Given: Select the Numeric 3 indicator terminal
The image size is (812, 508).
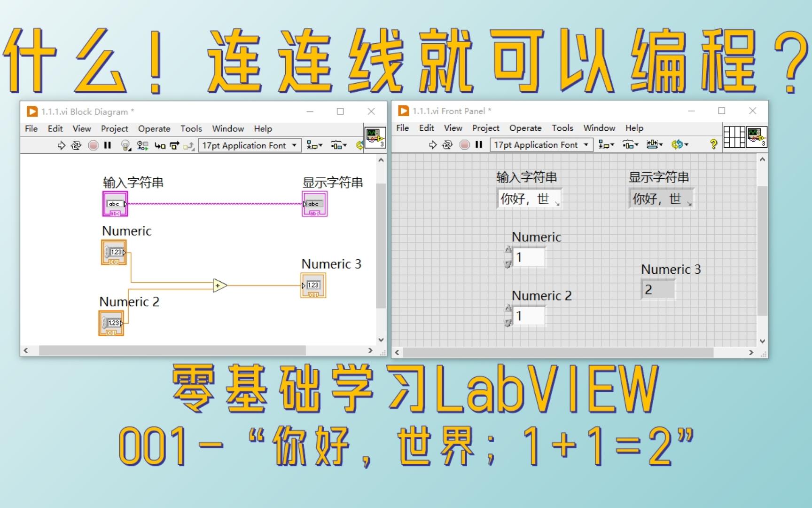Looking at the screenshot, I should click(313, 286).
